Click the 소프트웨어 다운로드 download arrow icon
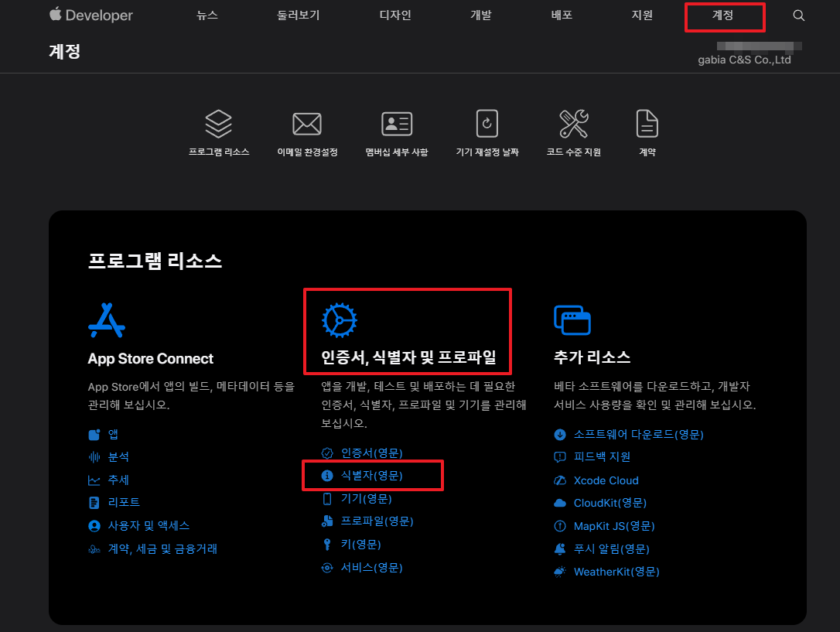 point(560,435)
